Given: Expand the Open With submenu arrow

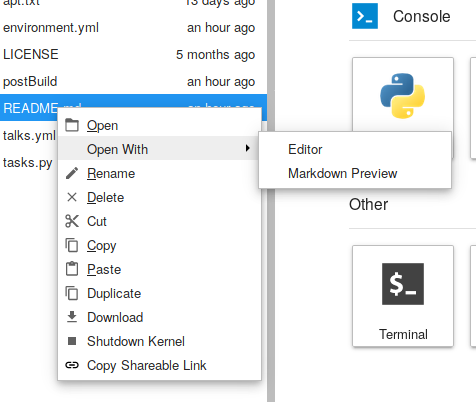Looking at the screenshot, I should pos(247,148).
